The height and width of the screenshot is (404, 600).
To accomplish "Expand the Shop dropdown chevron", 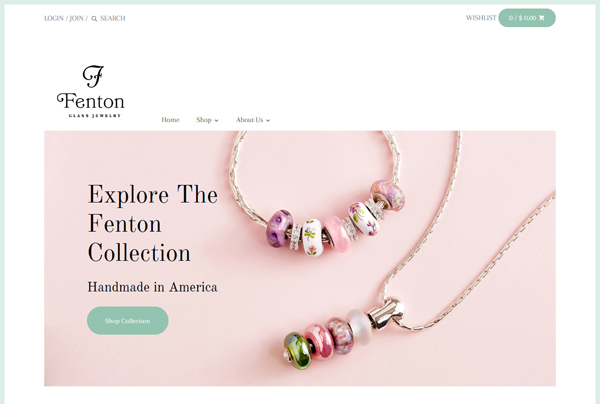I will click(216, 121).
